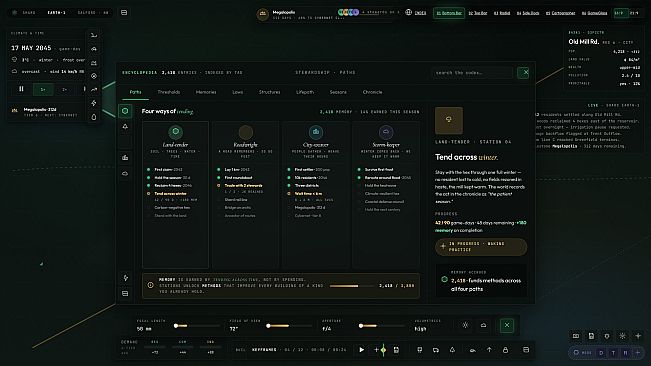Open the Thresholds tab
Viewport: 651px width, 366px height.
click(x=169, y=92)
